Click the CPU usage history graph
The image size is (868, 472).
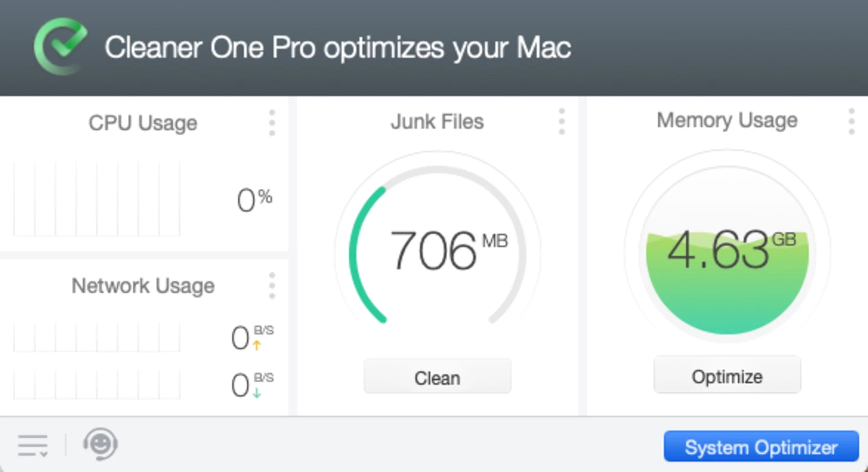(x=97, y=198)
